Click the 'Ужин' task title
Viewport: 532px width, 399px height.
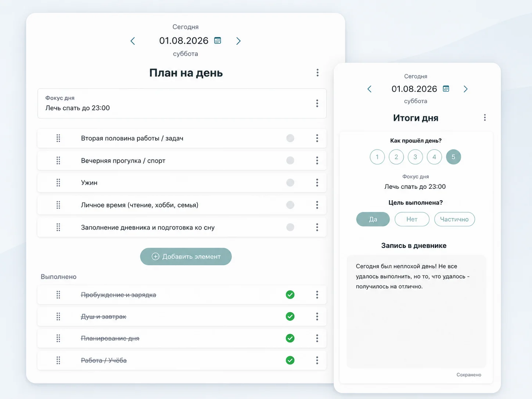pos(89,183)
